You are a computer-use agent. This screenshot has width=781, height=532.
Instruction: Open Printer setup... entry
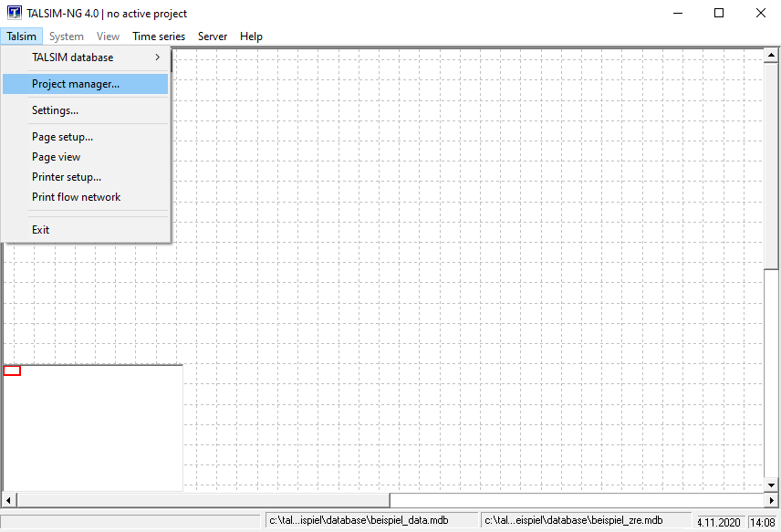[x=86, y=177]
